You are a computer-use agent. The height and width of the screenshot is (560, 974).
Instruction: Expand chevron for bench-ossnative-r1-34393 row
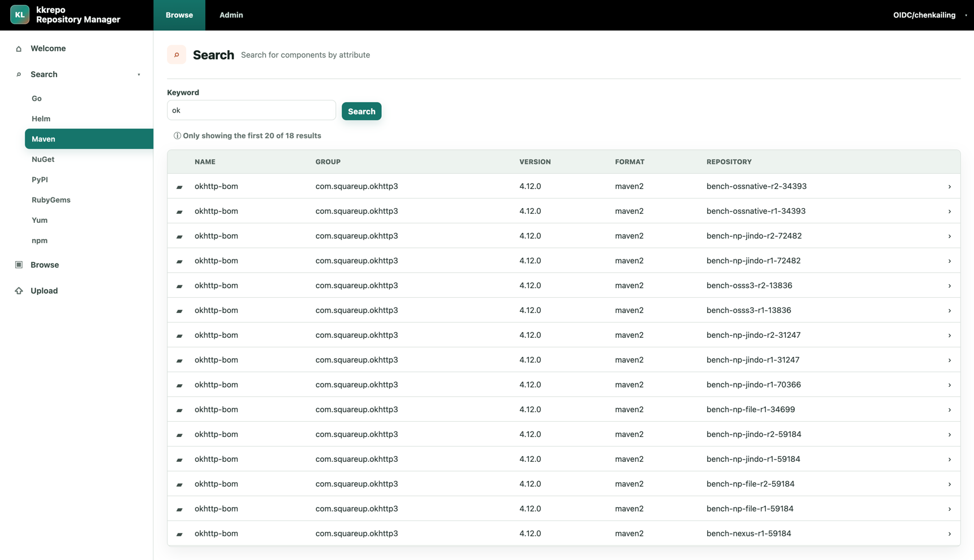[x=949, y=211]
